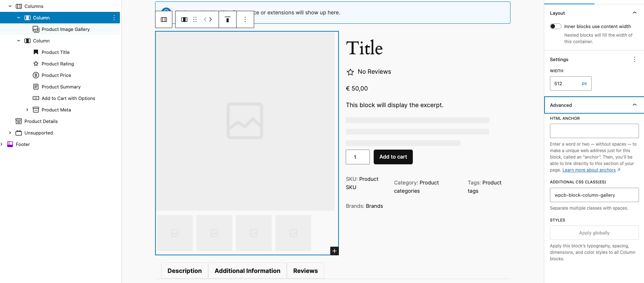The image size is (644, 283).
Task: Collapse the Advanced panel
Action: tap(634, 105)
